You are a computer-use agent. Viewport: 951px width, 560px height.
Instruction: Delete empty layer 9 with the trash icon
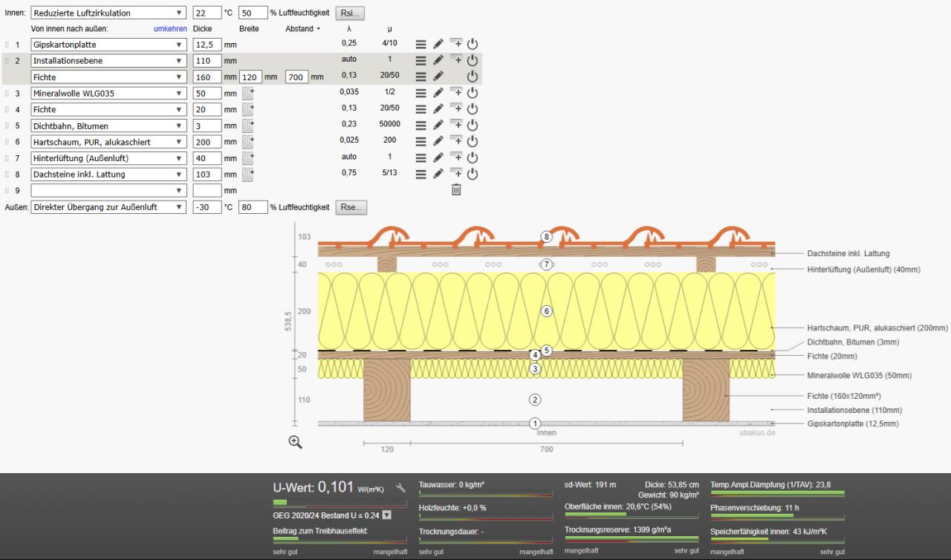456,190
